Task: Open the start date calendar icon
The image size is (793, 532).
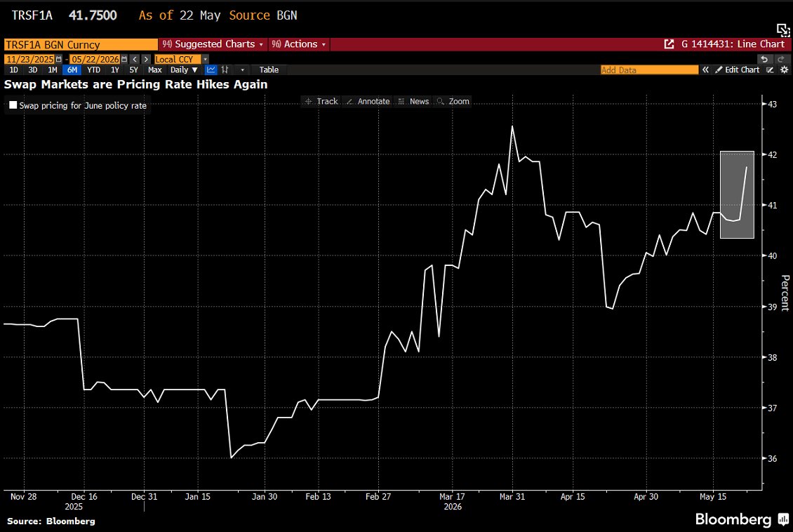Action: pos(59,59)
